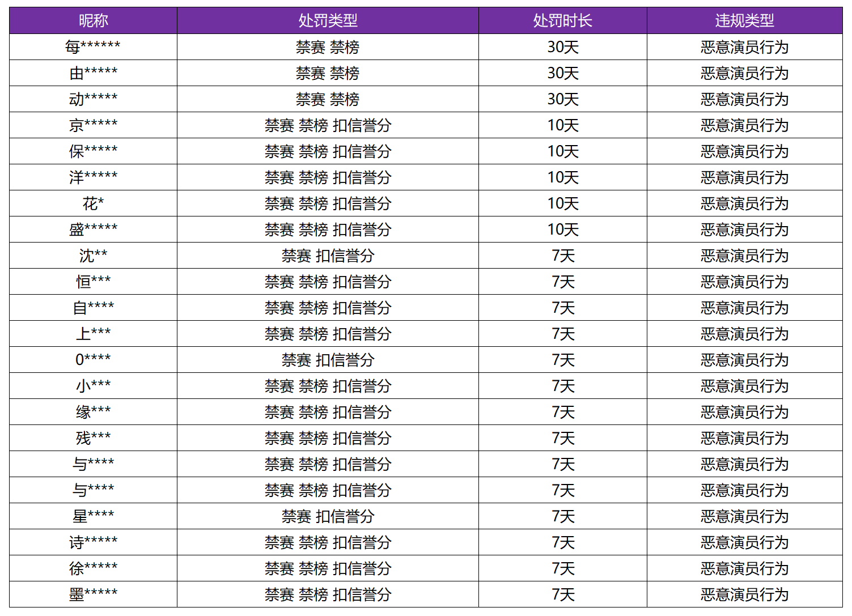Select nickname cell 花*
The height and width of the screenshot is (616, 852).
coord(93,203)
